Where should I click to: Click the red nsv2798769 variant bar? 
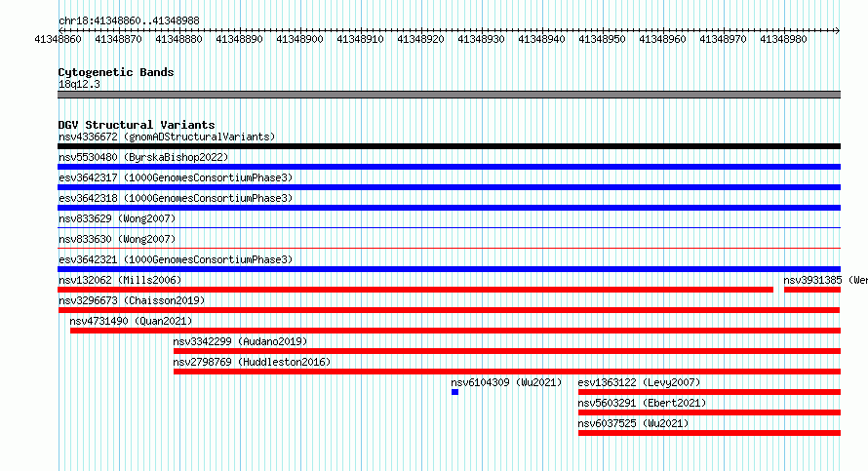point(507,372)
